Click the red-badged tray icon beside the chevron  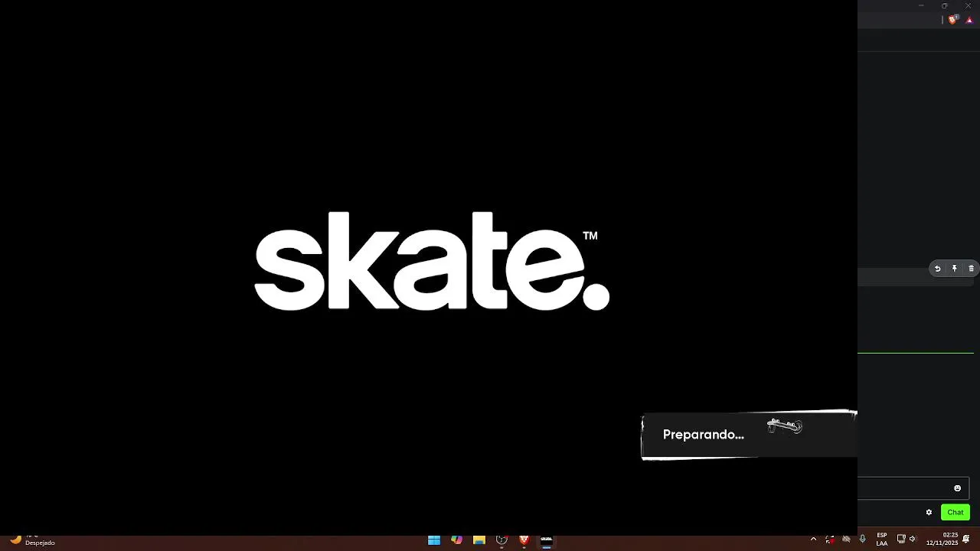pyautogui.click(x=830, y=540)
